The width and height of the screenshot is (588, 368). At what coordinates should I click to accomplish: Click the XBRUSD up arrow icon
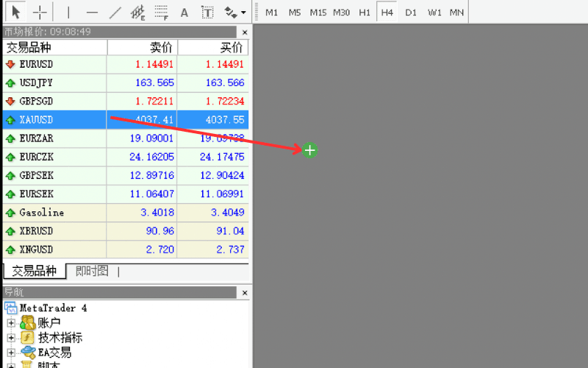pyautogui.click(x=10, y=231)
